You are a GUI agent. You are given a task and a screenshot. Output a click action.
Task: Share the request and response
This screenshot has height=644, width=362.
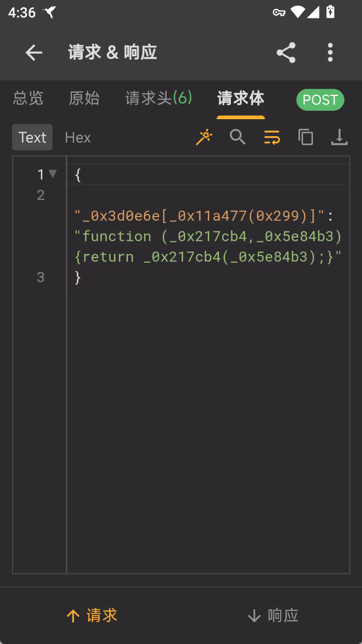pos(286,53)
